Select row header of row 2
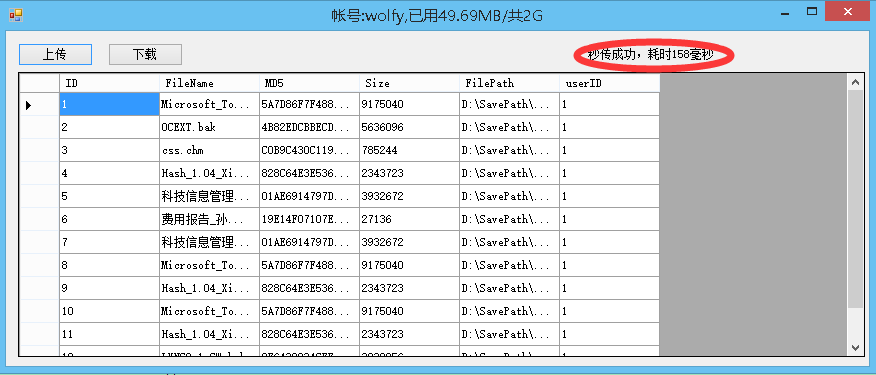The image size is (876, 375). [x=39, y=127]
